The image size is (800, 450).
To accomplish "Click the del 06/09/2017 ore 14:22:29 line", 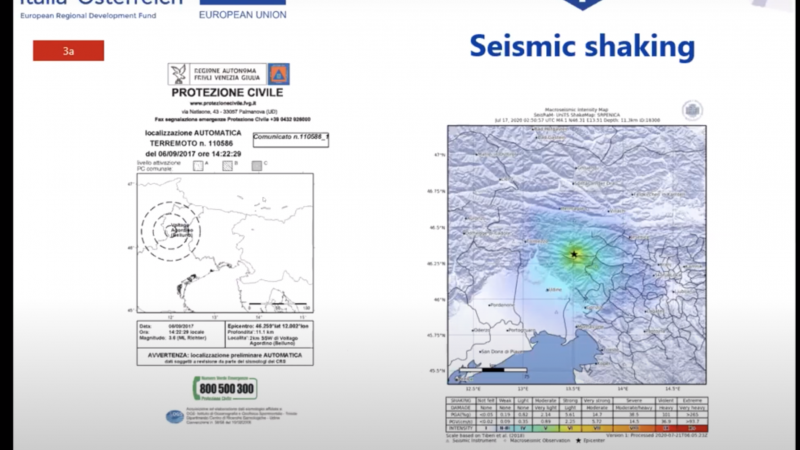I will (193, 154).
